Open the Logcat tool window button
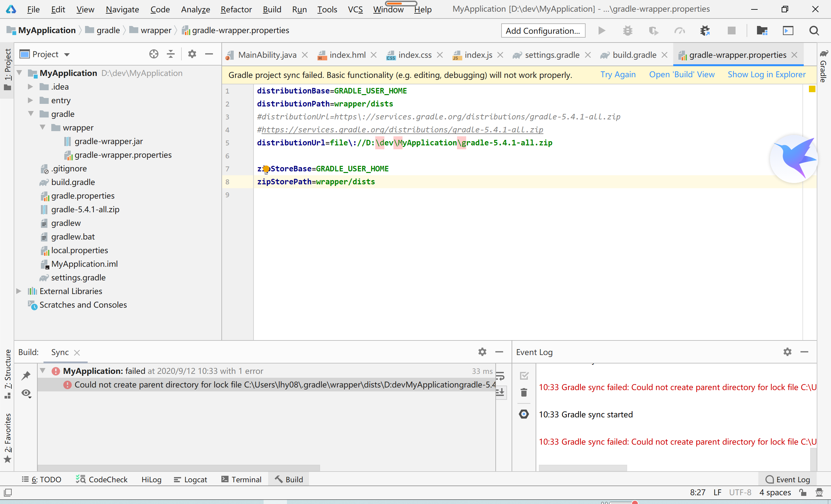Screen dimensions: 831x504 pyautogui.click(x=190, y=479)
